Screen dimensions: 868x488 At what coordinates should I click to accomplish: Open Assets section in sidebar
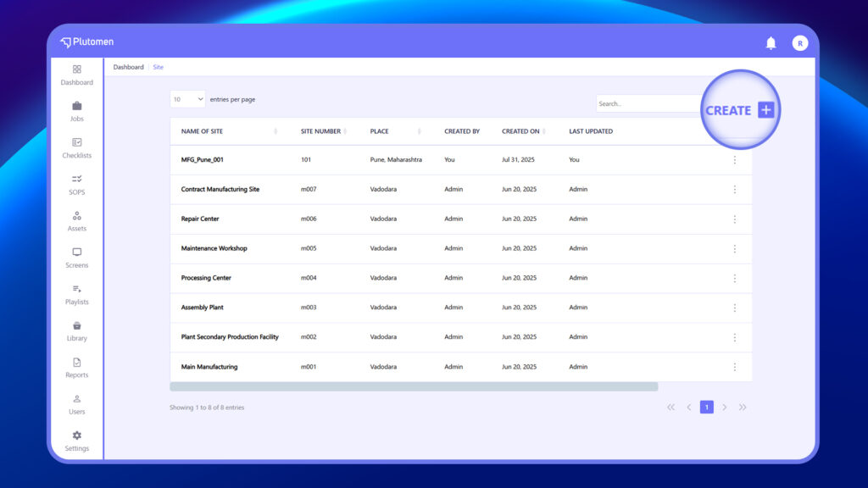pyautogui.click(x=76, y=221)
